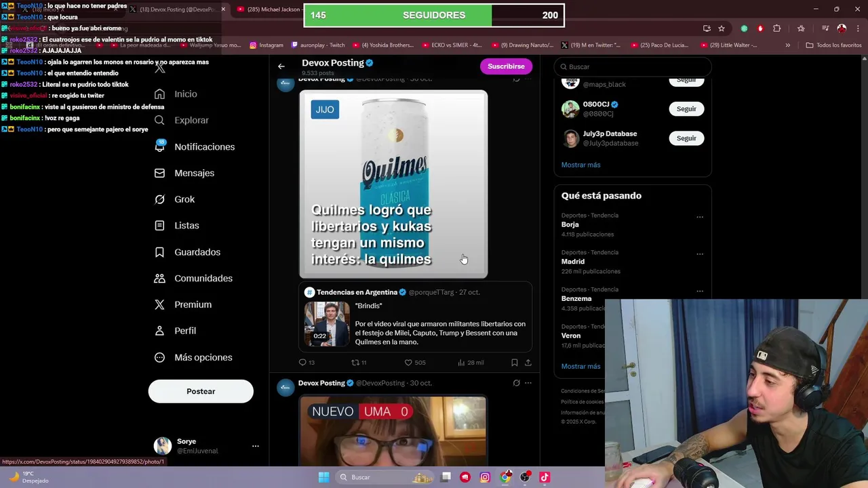Open Guardados bookmarks page
The height and width of the screenshot is (488, 868).
pyautogui.click(x=188, y=252)
